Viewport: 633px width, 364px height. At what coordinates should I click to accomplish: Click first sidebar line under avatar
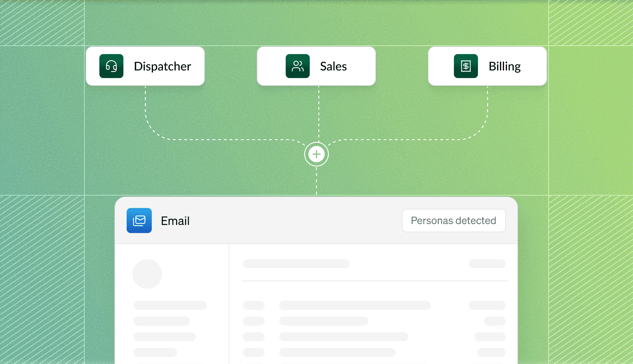tap(170, 305)
